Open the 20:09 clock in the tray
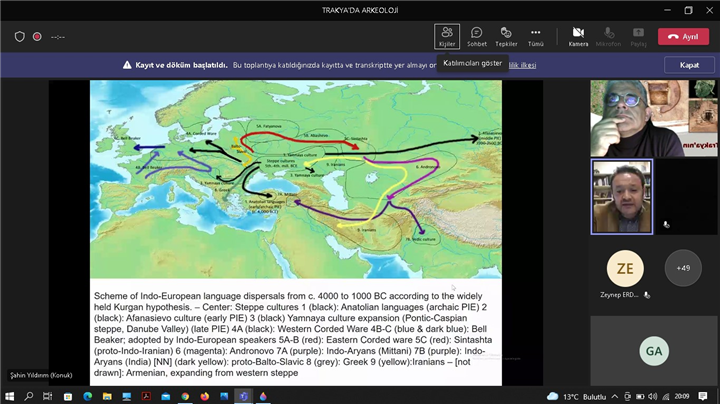This screenshot has width=720, height=404. [x=682, y=396]
